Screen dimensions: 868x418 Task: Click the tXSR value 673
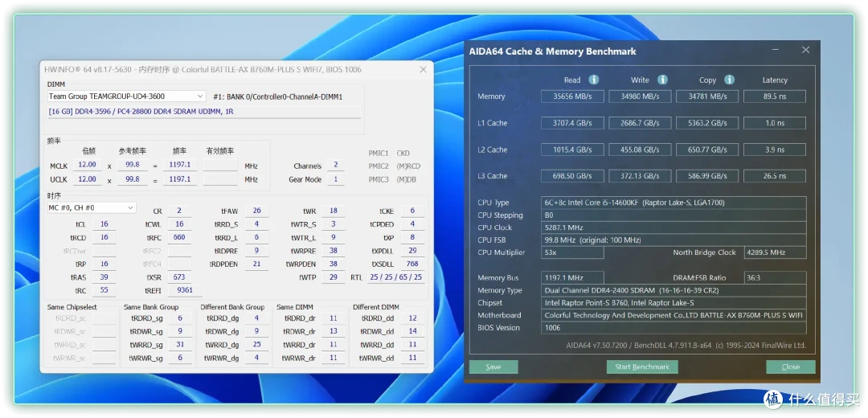pos(179,277)
